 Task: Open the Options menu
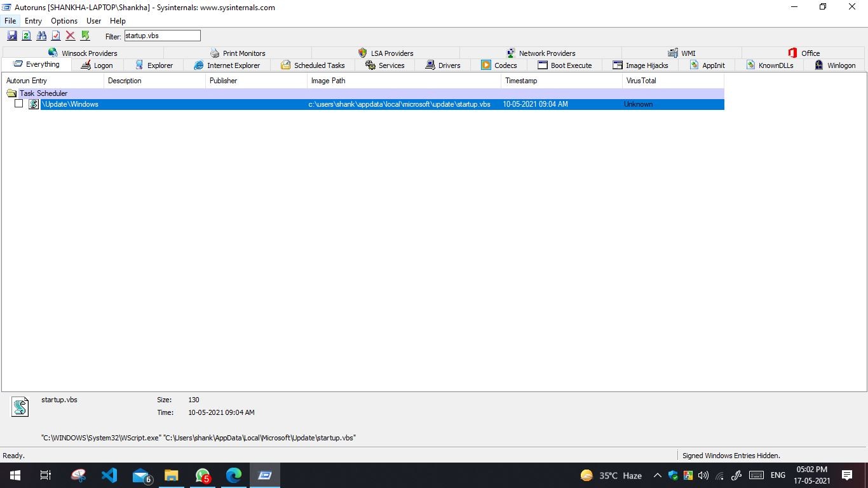[64, 20]
